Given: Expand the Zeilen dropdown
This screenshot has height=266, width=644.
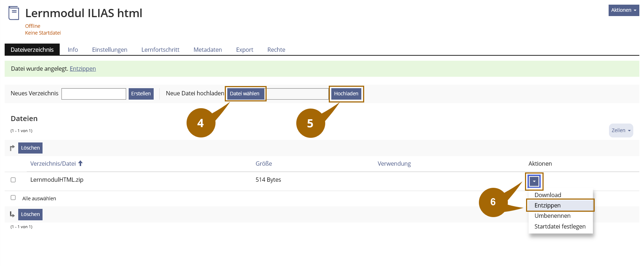Looking at the screenshot, I should 620,131.
